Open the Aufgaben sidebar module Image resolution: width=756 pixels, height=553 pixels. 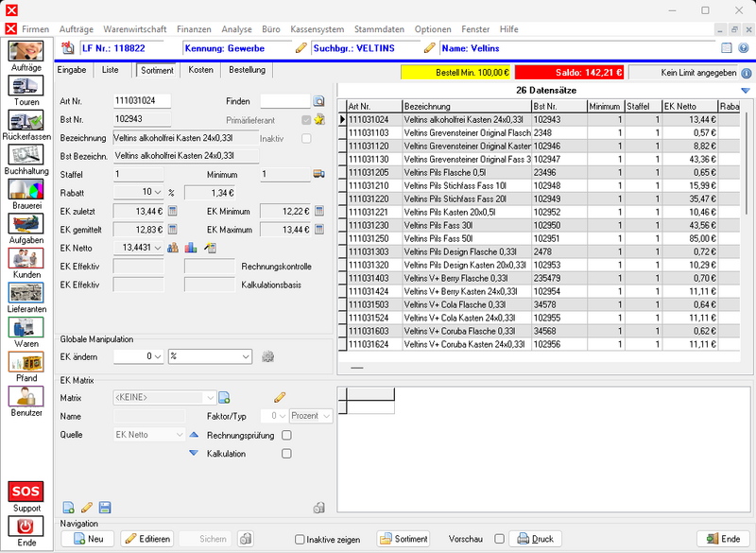(x=26, y=224)
